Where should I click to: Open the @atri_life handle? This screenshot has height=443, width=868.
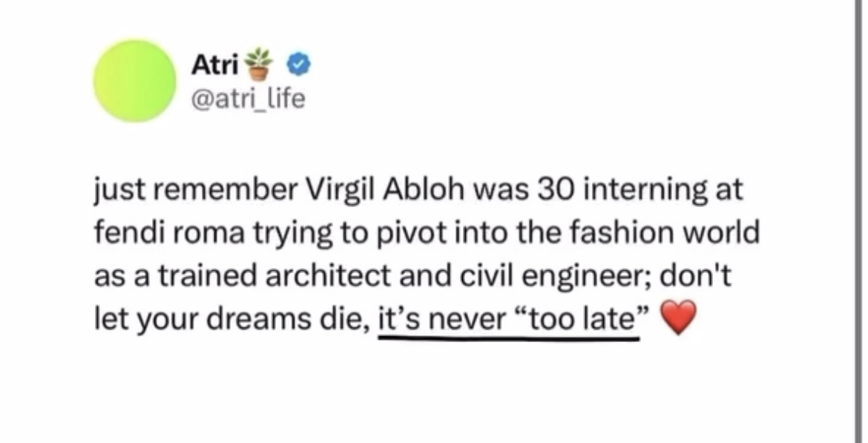coord(248,99)
